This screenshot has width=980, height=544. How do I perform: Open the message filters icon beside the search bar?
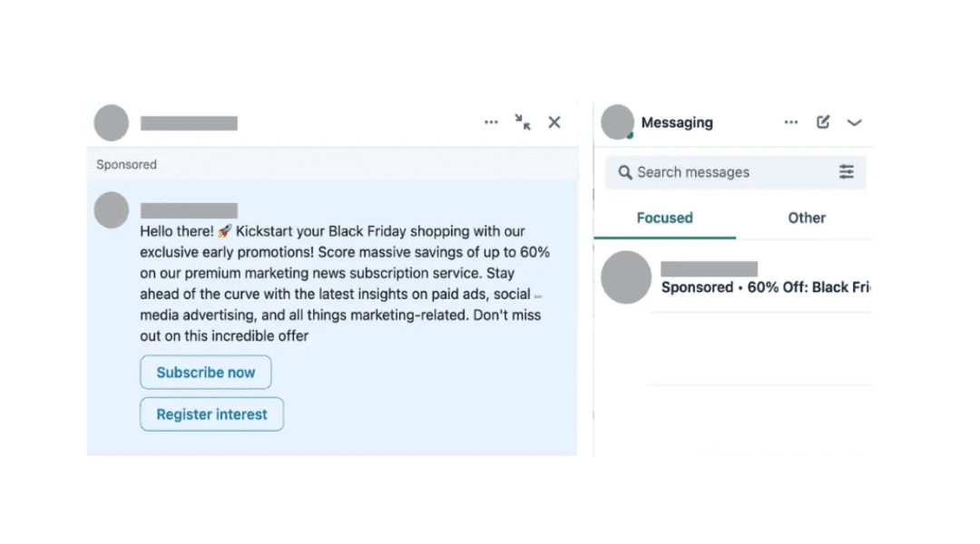[x=847, y=171]
